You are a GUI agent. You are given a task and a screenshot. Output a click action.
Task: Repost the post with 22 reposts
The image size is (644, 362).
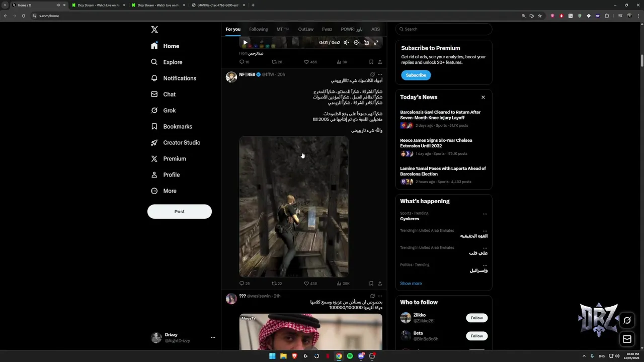[x=277, y=284]
